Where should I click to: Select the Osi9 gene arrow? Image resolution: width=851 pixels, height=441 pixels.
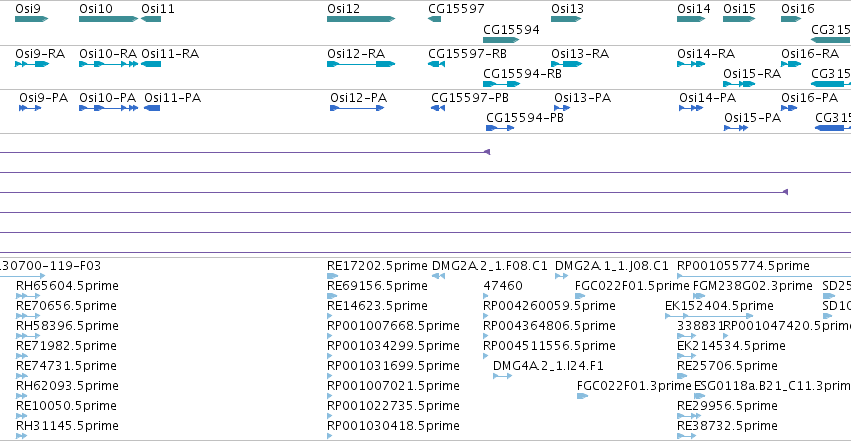[x=31, y=19]
